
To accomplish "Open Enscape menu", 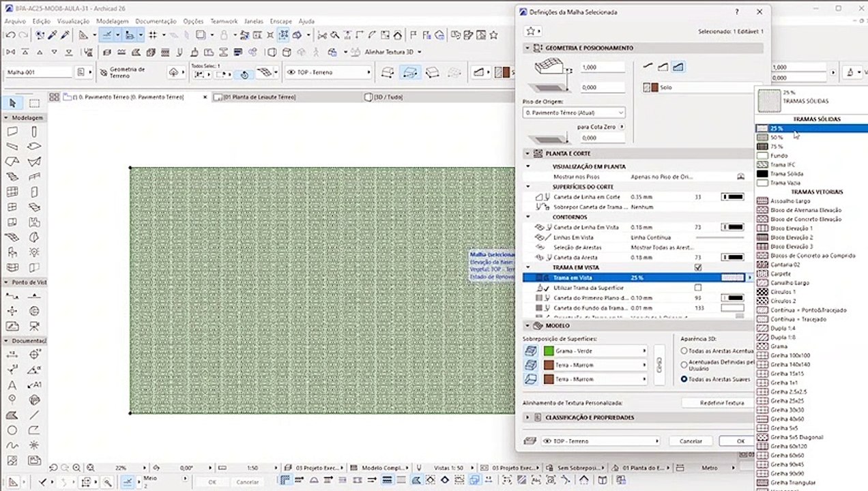I will 280,21.
